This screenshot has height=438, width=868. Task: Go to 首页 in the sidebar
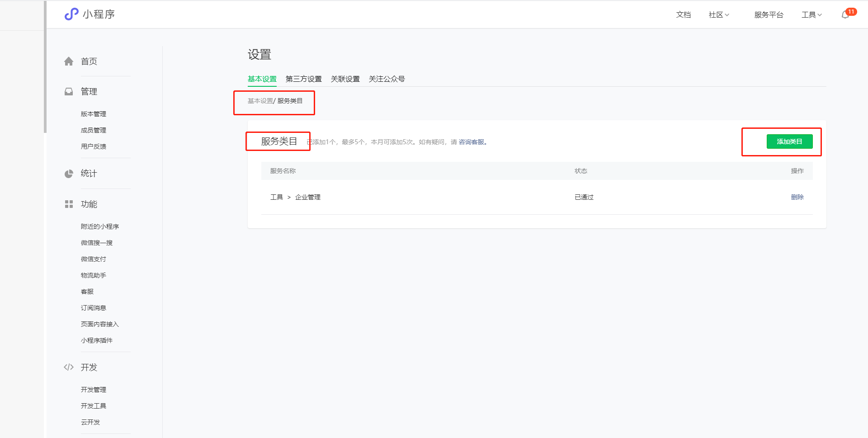89,61
